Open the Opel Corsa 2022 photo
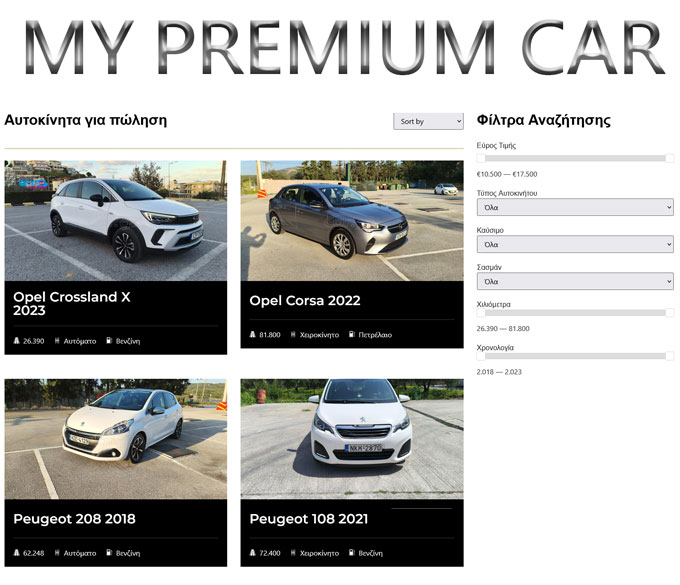 (352, 221)
